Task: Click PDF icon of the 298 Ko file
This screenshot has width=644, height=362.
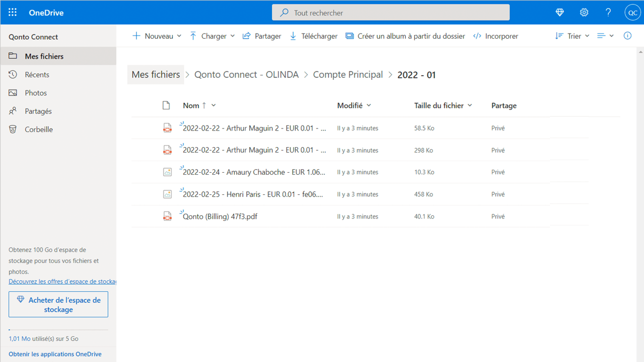Action: pos(167,150)
